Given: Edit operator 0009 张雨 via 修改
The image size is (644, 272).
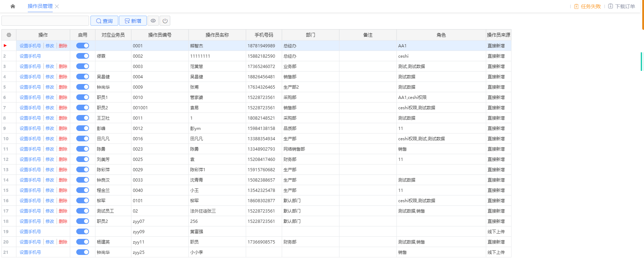Looking at the screenshot, I should click(50, 87).
